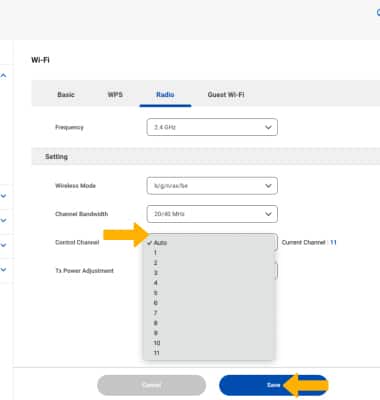
Task: Pick channel 8 from the list
Action: 209,323
